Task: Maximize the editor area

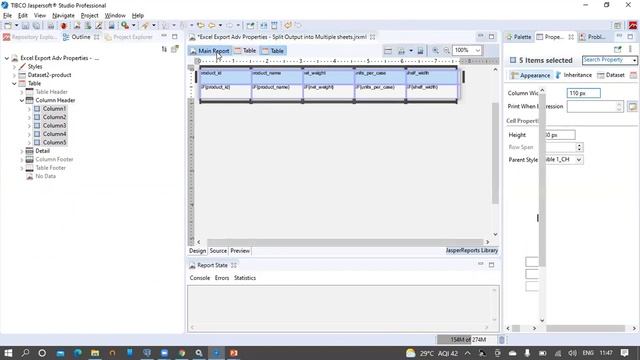Action: [x=491, y=36]
